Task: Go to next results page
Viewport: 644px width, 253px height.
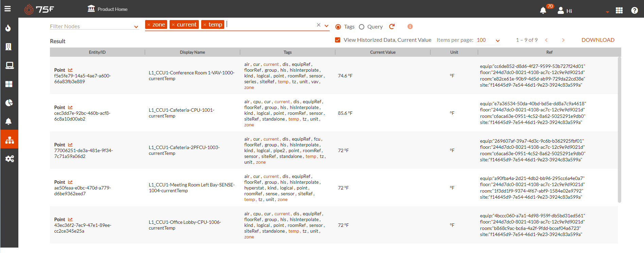Action: (563, 40)
